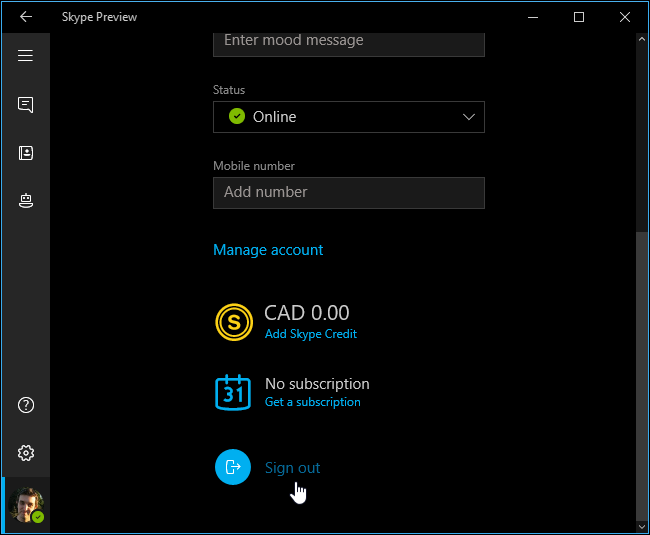650x535 pixels.
Task: Open the Get a subscription link
Action: [x=313, y=402]
